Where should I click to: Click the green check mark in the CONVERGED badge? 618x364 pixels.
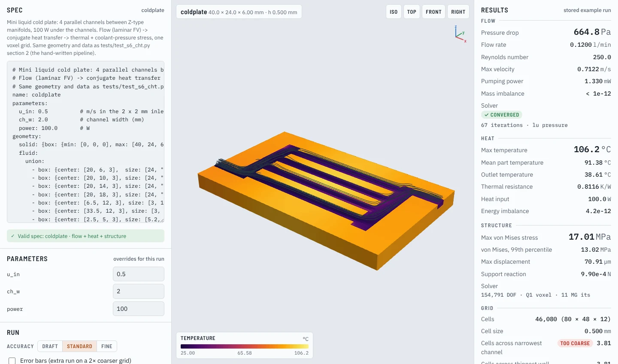click(486, 115)
